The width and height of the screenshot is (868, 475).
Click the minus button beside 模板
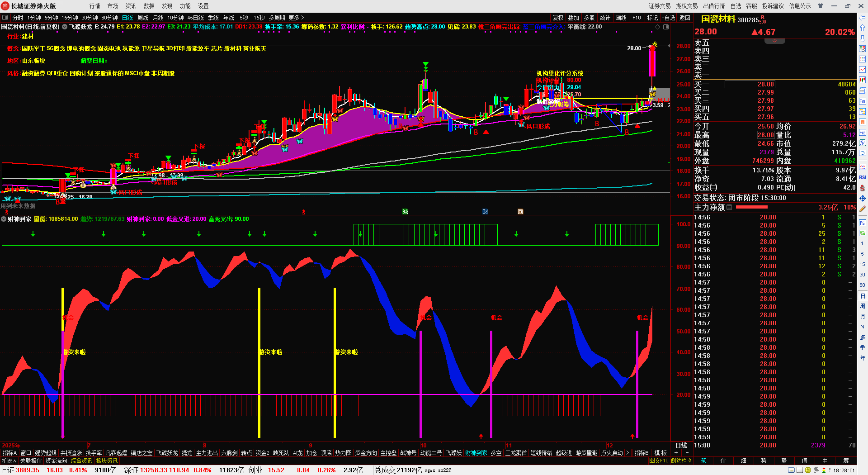(687, 453)
